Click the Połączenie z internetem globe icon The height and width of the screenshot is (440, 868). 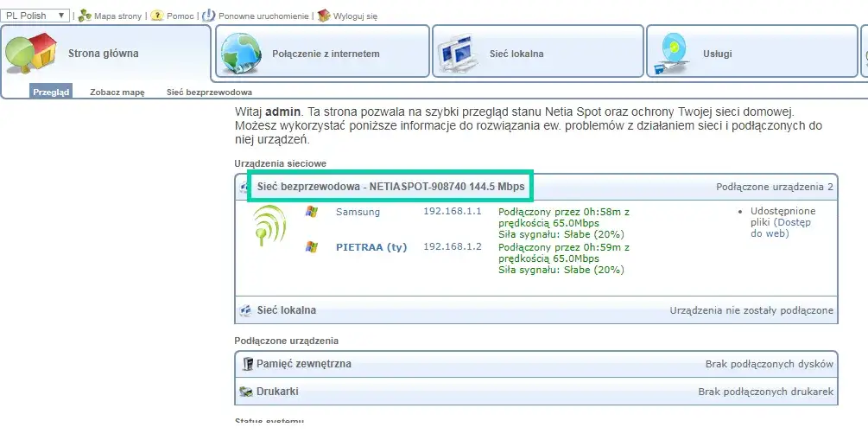point(241,54)
